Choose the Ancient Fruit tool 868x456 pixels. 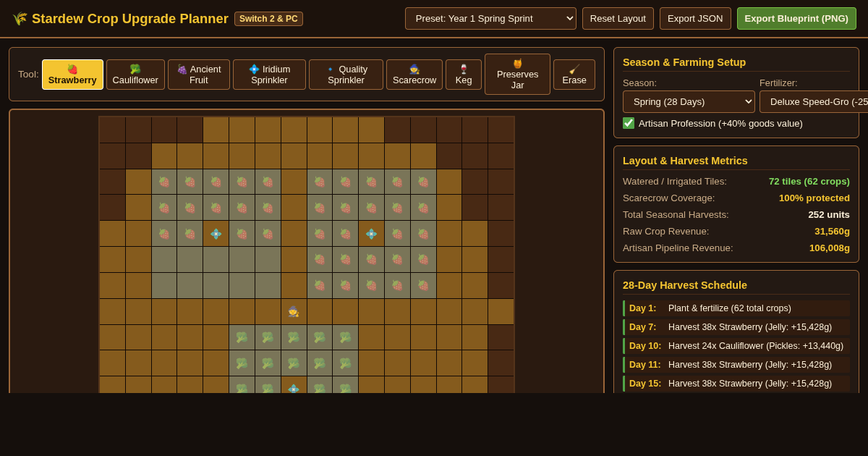pos(199,75)
